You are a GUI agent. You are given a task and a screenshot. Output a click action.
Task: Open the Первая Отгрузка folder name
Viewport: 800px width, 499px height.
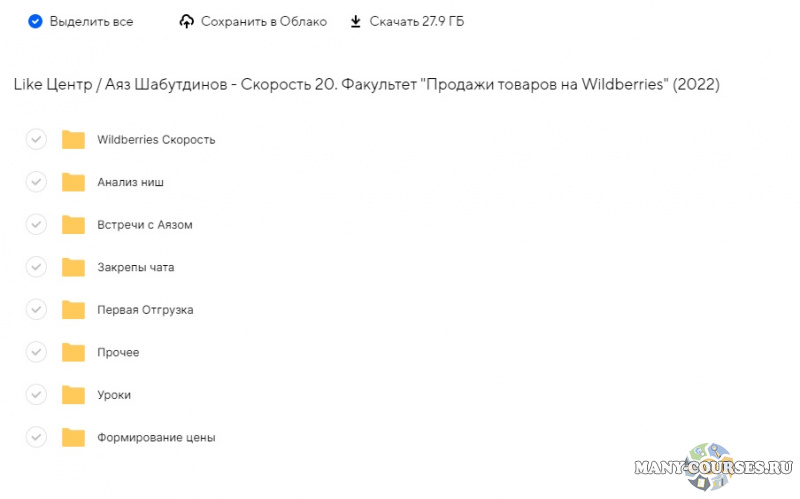pyautogui.click(x=145, y=310)
